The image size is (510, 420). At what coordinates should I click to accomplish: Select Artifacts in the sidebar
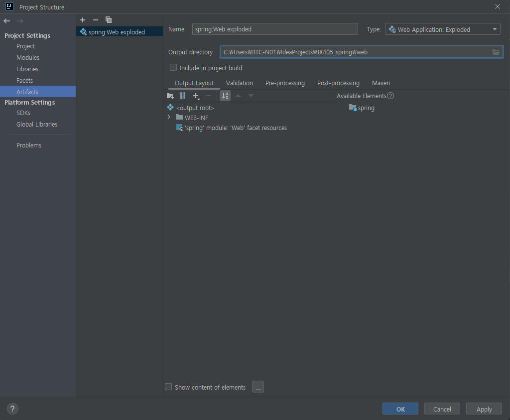tap(38, 92)
